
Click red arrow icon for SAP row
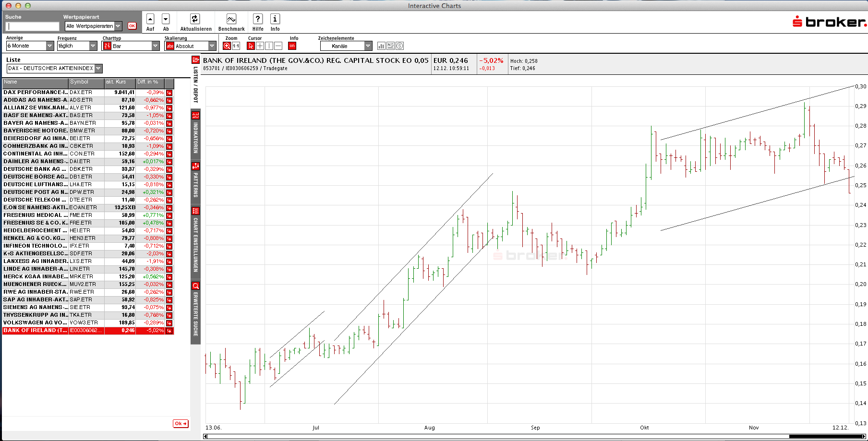169,300
